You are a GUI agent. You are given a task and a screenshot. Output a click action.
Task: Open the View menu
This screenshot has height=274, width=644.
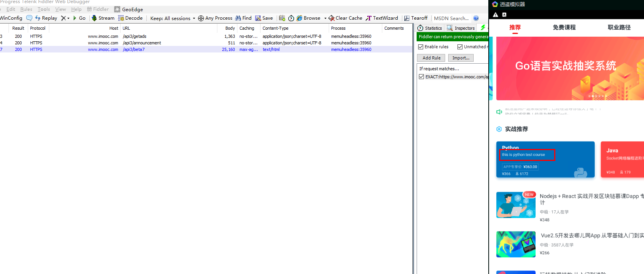pos(61,9)
